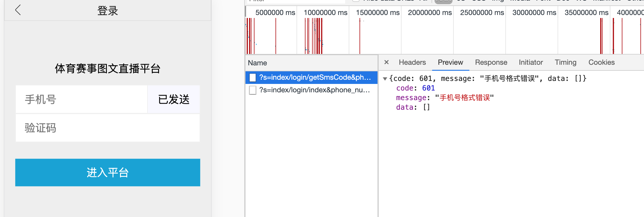644x217 pixels.
Task: Switch to the Initiator tab
Action: click(531, 62)
